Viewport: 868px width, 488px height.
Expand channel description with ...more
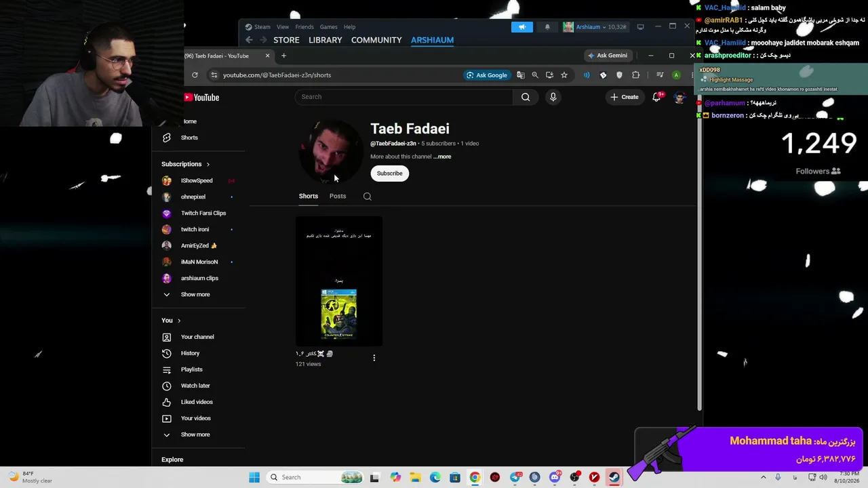442,157
